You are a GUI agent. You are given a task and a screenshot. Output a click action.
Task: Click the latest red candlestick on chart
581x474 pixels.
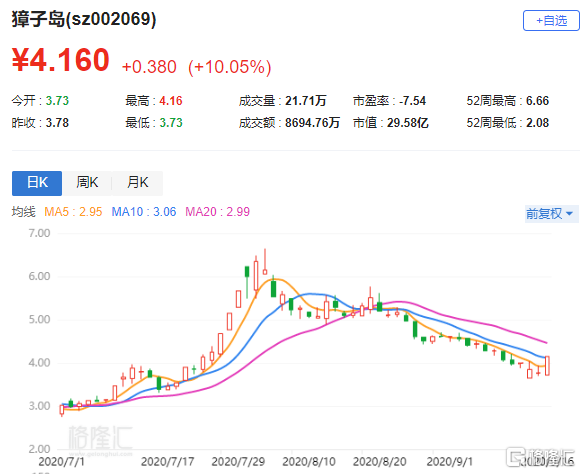[x=547, y=365]
